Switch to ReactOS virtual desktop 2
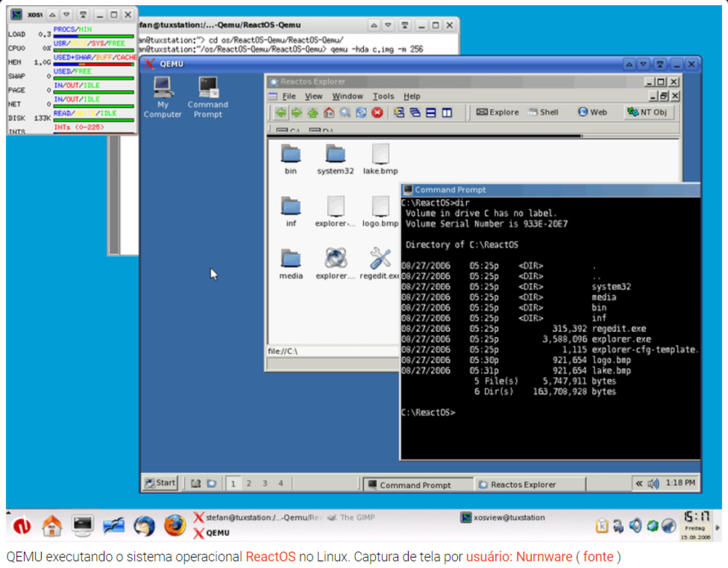The width and height of the screenshot is (728, 568). [x=249, y=484]
